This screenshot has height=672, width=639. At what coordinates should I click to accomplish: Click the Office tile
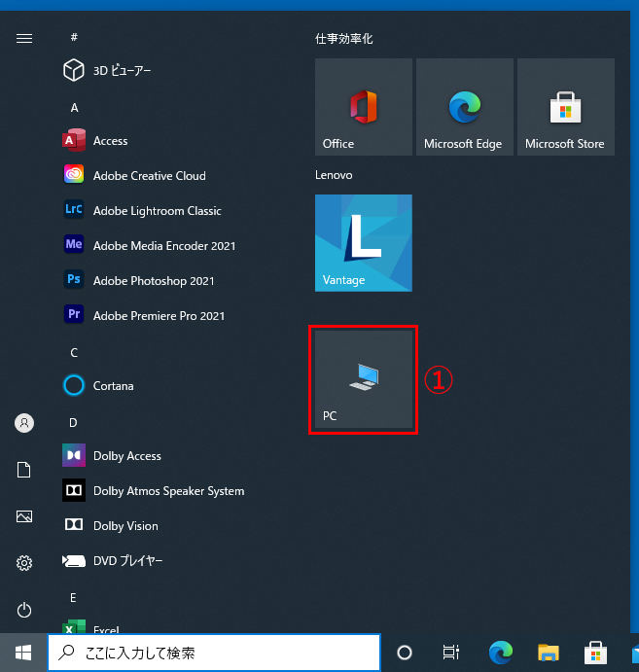pyautogui.click(x=364, y=107)
